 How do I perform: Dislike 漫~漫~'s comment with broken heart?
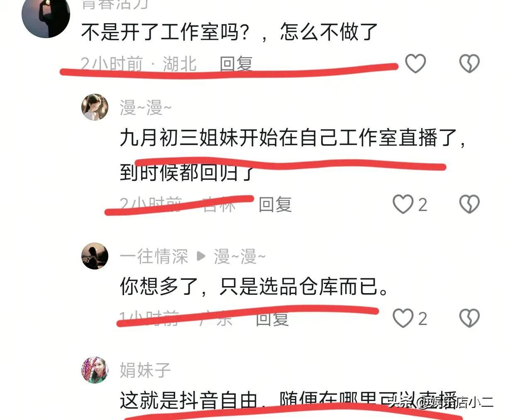pyautogui.click(x=469, y=204)
